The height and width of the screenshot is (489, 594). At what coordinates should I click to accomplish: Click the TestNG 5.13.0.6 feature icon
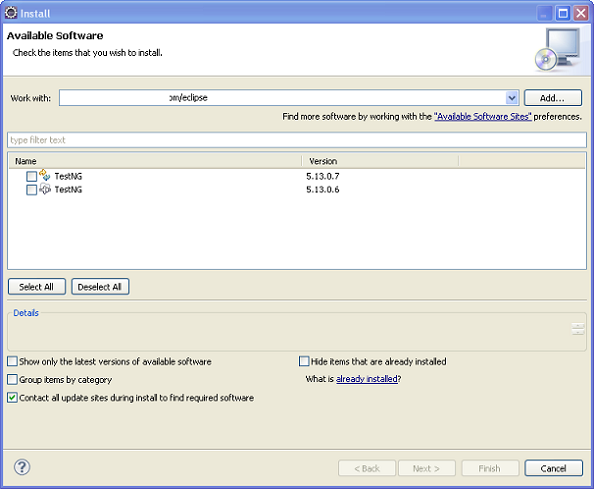coord(45,189)
